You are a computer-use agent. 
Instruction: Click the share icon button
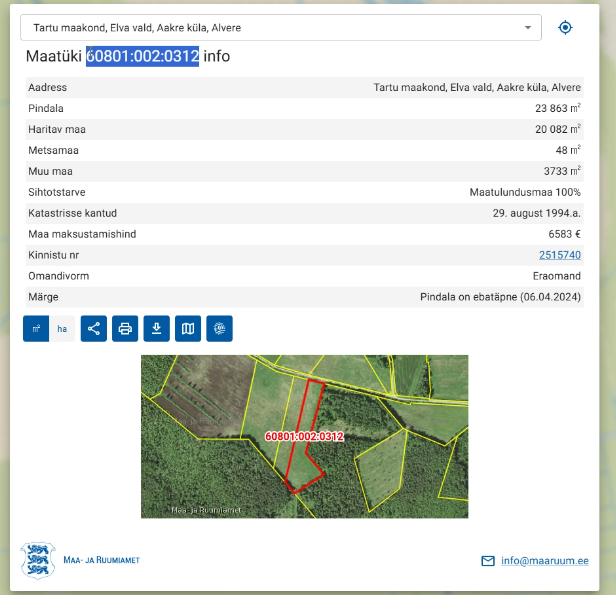(x=94, y=328)
